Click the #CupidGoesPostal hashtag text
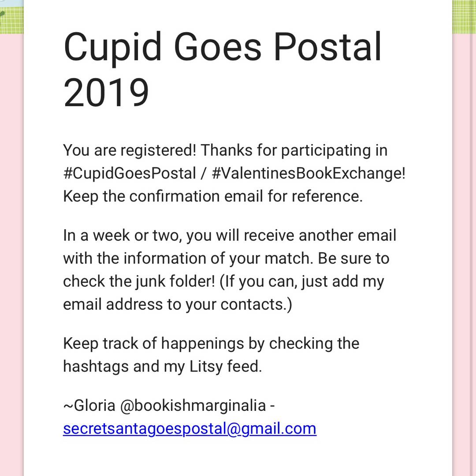Image resolution: width=476 pixels, height=476 pixels. [x=129, y=173]
